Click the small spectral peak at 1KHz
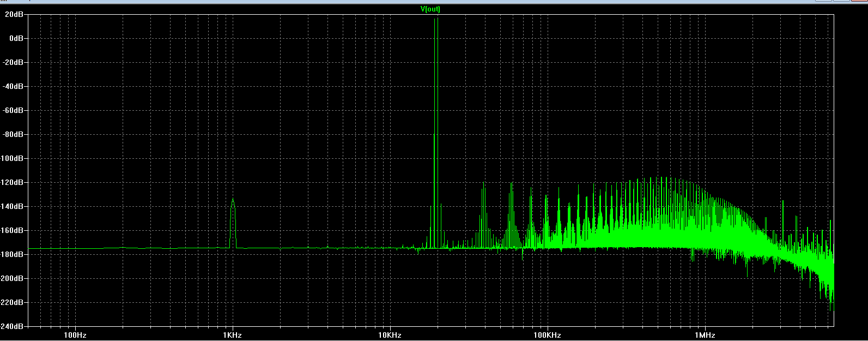Viewport: 868px width, 341px height. tap(233, 223)
